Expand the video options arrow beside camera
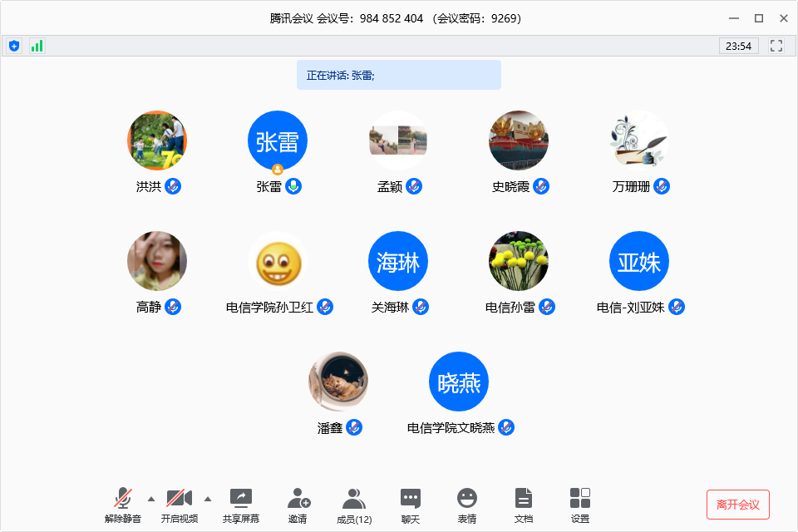This screenshot has height=532, width=798. 208,499
